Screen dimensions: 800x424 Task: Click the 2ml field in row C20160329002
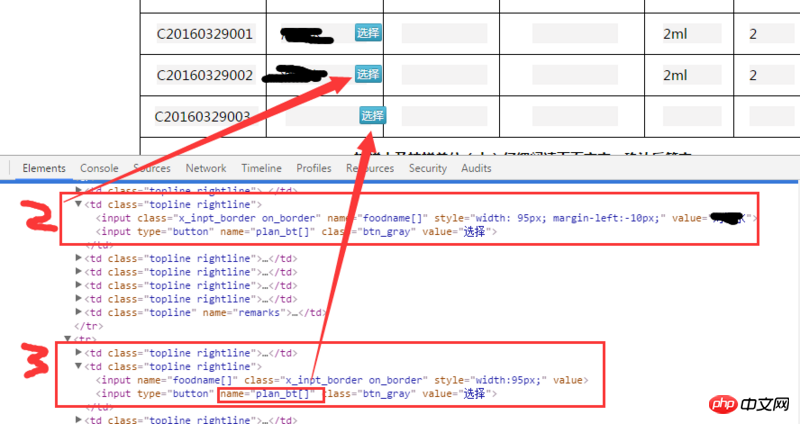(692, 75)
